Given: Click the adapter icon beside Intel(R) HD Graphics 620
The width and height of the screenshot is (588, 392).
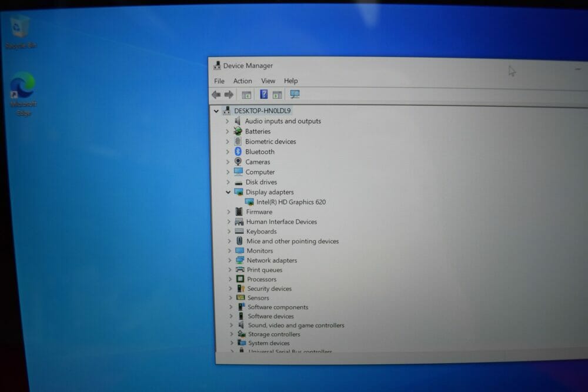Looking at the screenshot, I should 249,202.
